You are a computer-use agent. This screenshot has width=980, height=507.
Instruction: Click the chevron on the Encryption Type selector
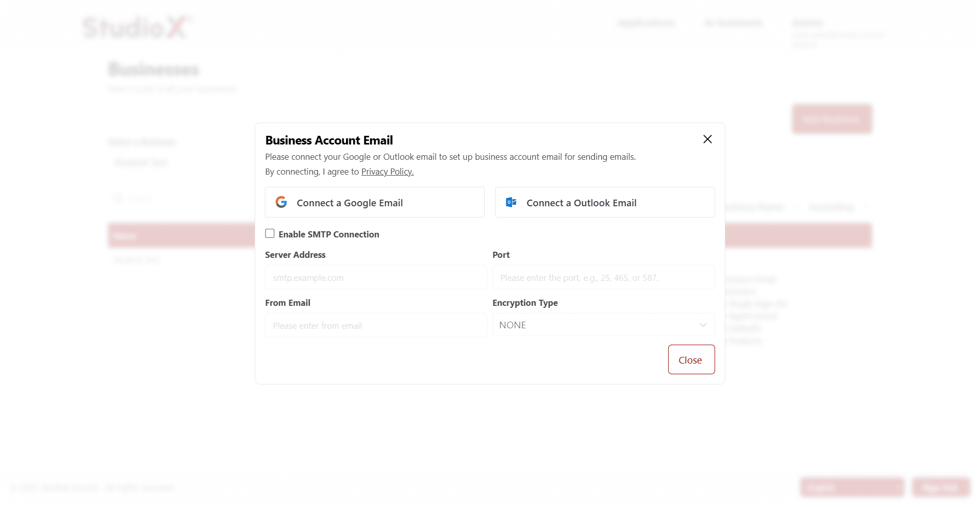click(x=703, y=325)
